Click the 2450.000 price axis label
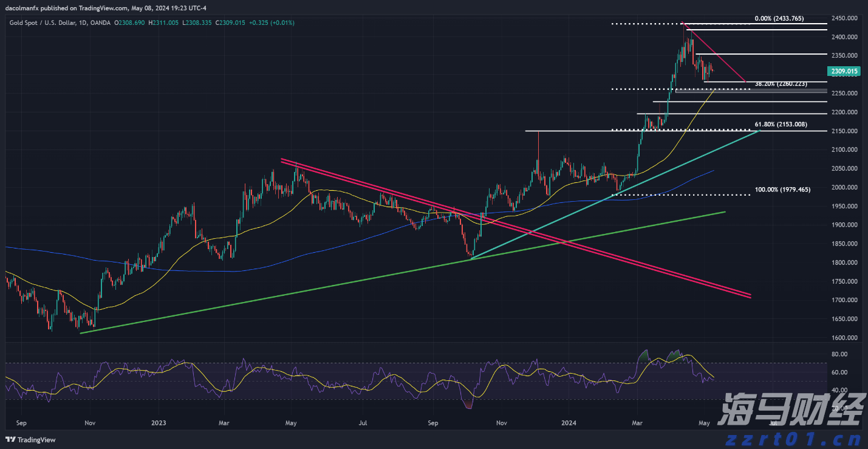 (x=845, y=18)
